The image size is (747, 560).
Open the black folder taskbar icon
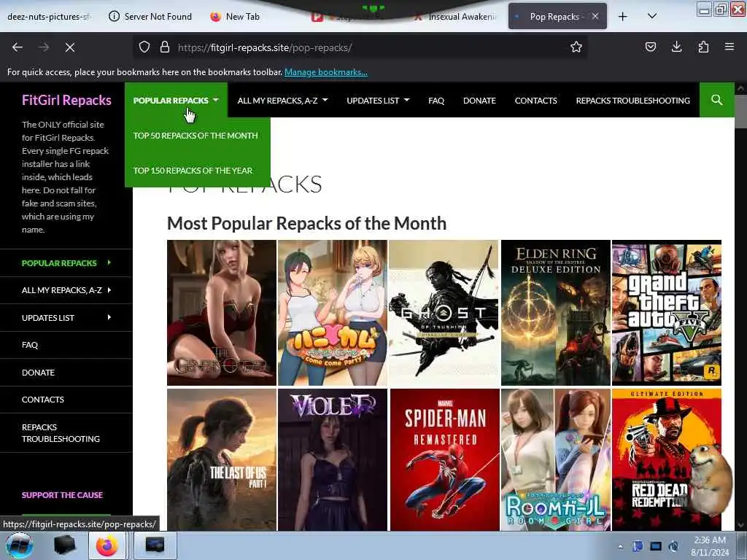pos(64,545)
